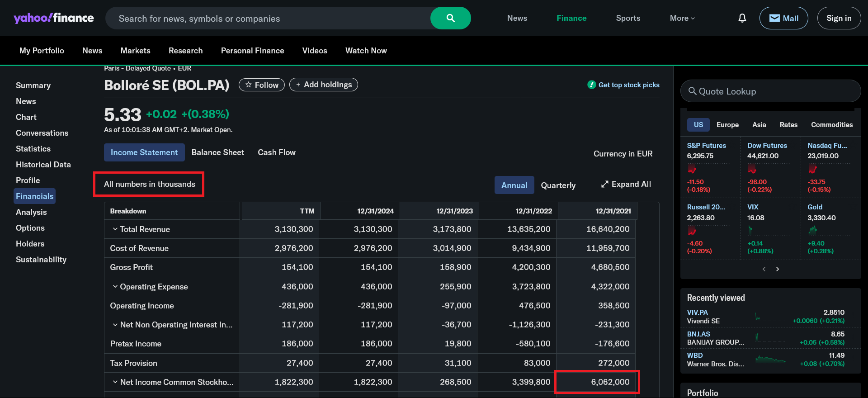The width and height of the screenshot is (868, 398).
Task: Open Conversations in left sidebar
Action: [x=42, y=133]
